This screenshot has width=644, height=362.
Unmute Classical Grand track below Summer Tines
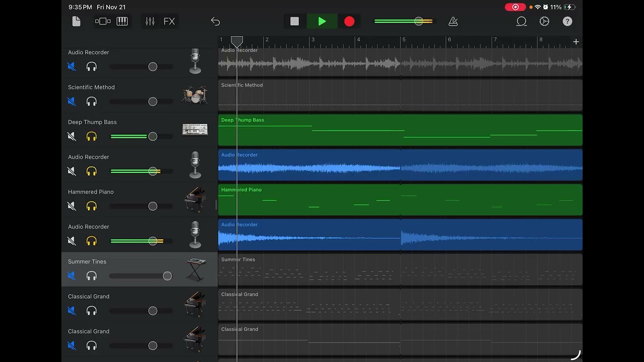point(71,311)
